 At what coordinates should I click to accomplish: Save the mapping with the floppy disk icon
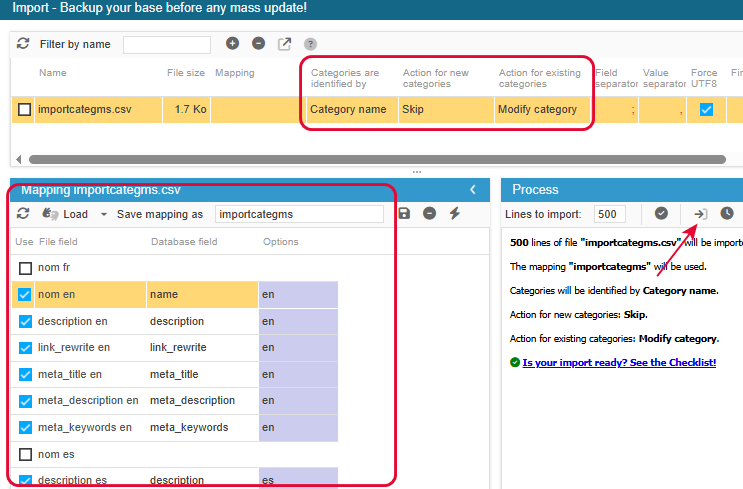pos(404,213)
